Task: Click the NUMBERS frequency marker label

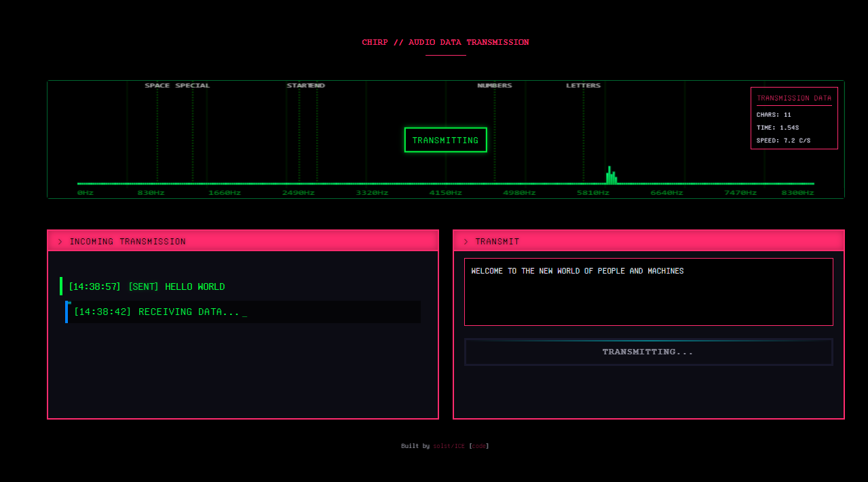Action: click(x=495, y=86)
